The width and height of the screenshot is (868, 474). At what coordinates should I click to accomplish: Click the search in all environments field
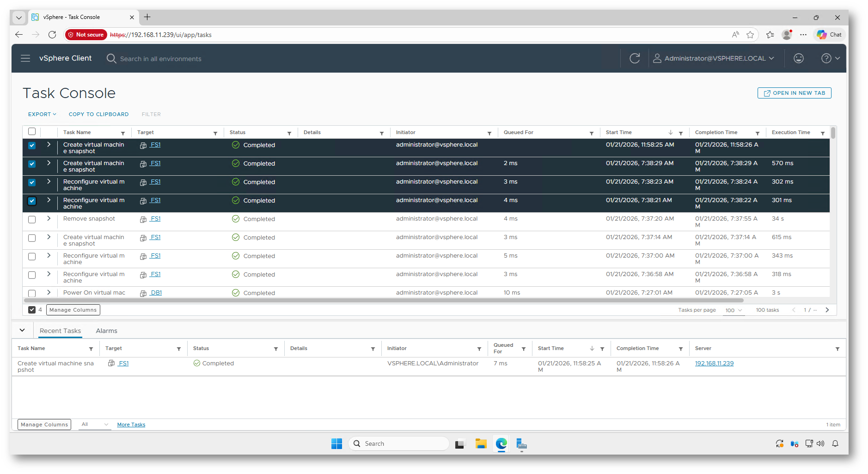160,59
